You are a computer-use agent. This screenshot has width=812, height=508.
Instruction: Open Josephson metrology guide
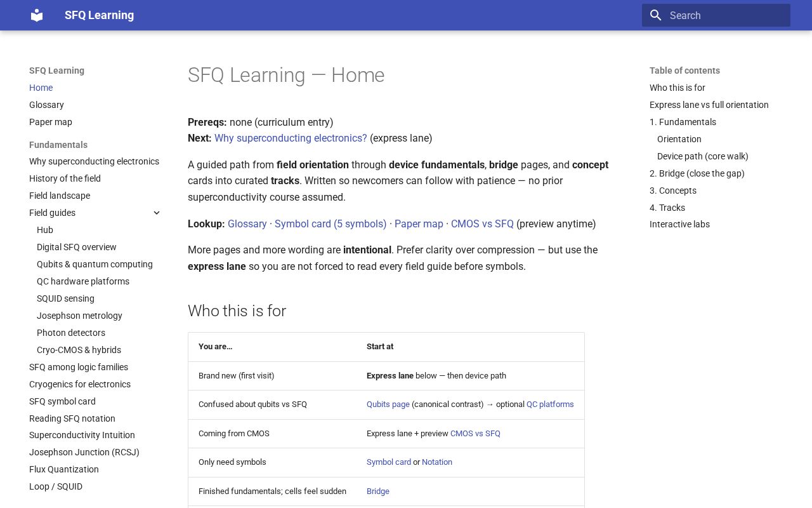[79, 316]
